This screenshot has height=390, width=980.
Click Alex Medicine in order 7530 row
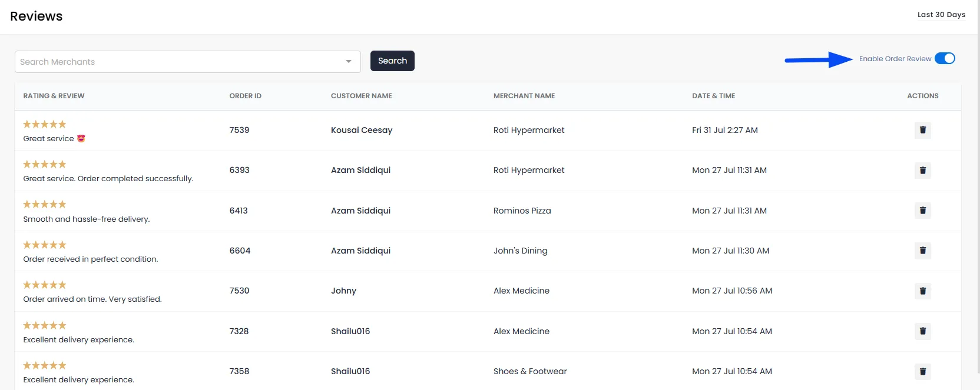pos(521,291)
